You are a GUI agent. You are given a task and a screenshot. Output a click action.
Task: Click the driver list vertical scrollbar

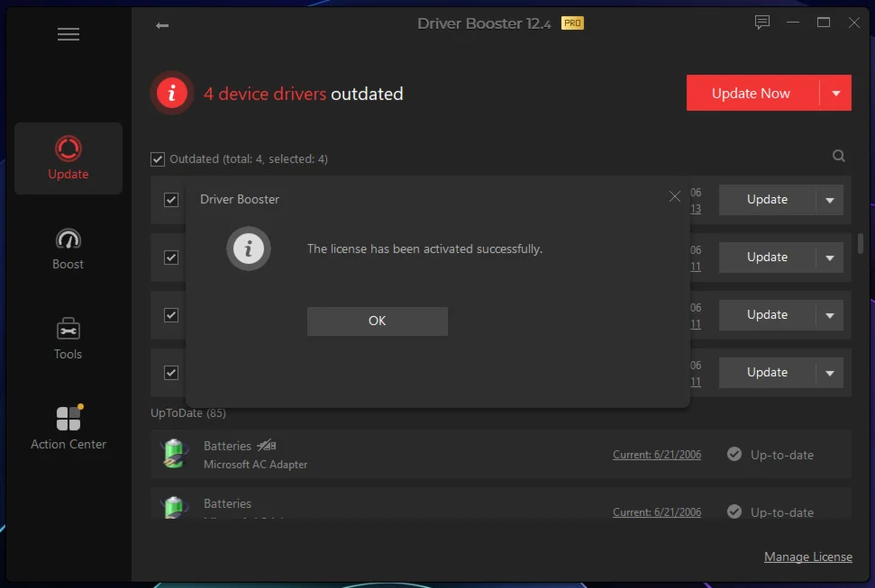tap(861, 244)
